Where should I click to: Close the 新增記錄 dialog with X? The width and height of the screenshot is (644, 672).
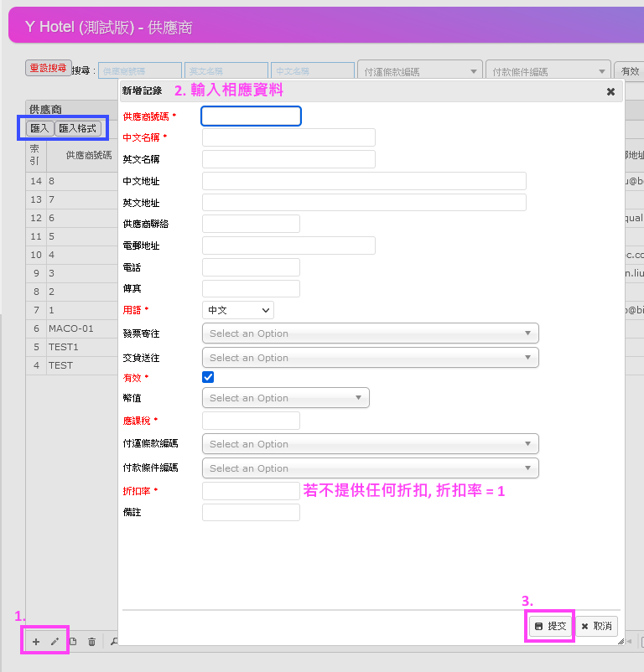point(610,91)
